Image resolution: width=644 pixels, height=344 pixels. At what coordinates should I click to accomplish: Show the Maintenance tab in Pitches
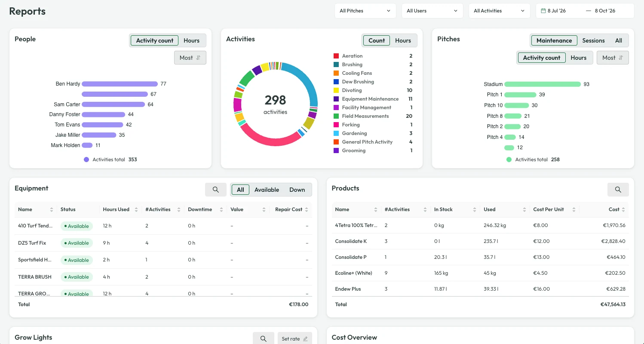click(x=554, y=40)
